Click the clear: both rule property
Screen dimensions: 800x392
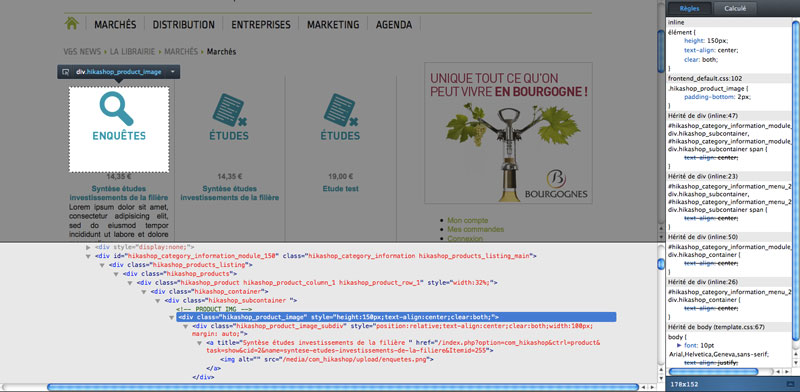pyautogui.click(x=701, y=59)
